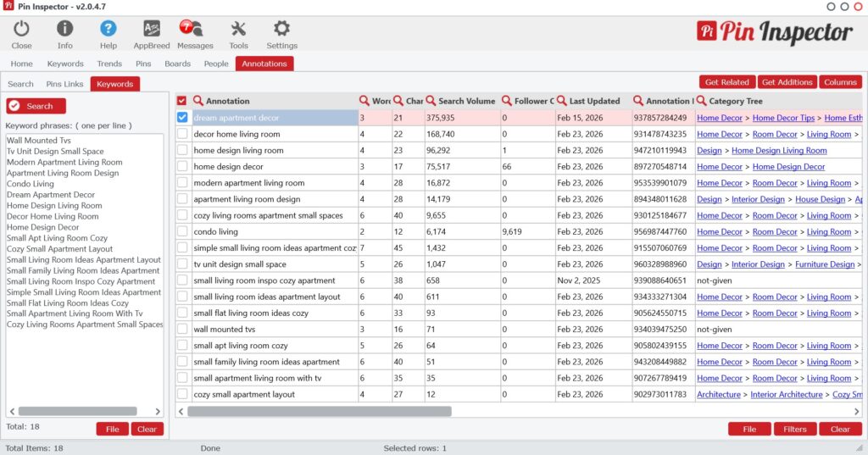The height and width of the screenshot is (455, 868).
Task: Click the keyword list horizontal scrollbar thumb
Action: coord(77,411)
